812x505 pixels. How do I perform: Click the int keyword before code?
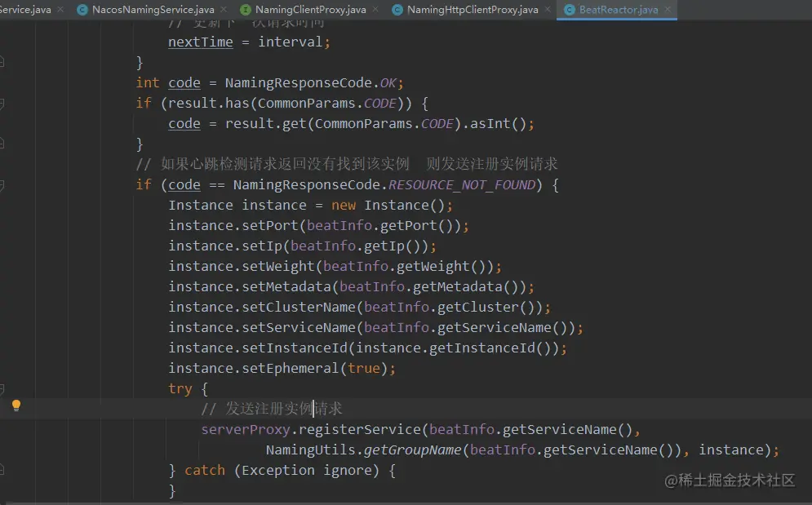[148, 83]
